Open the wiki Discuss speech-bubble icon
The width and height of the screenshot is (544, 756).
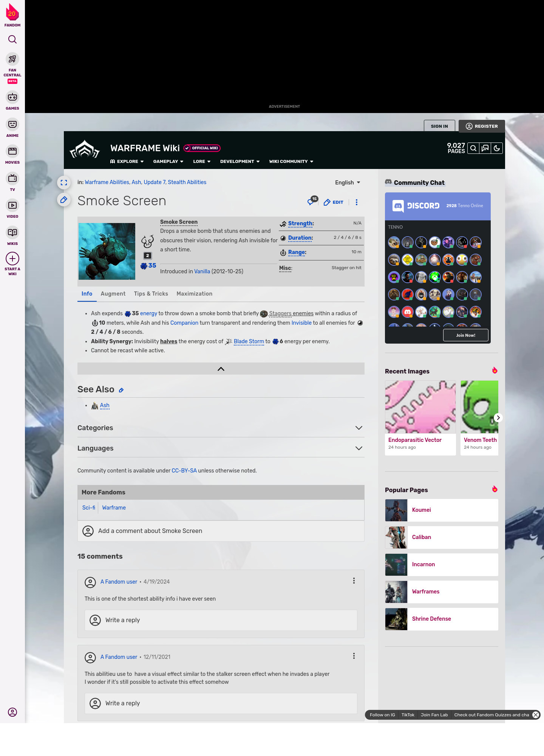[485, 148]
